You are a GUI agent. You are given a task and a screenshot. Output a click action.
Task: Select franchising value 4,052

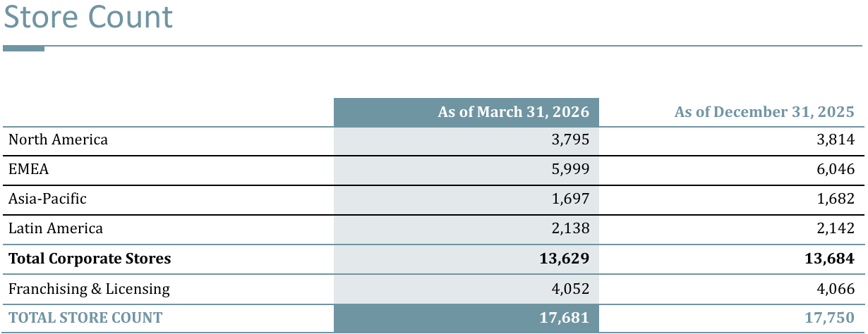click(570, 289)
